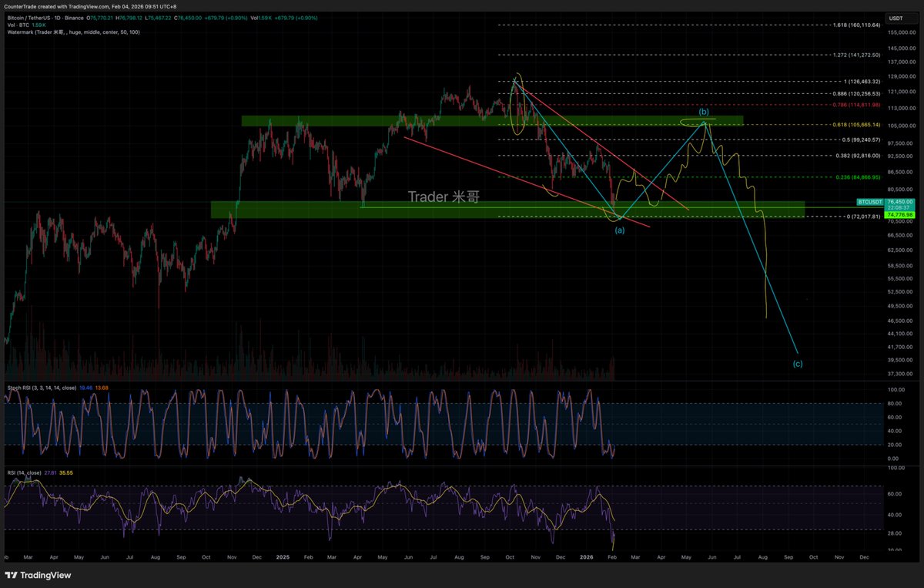The width and height of the screenshot is (924, 588).
Task: Select the Watermark (Trader 米哥) indicator
Action: click(73, 32)
